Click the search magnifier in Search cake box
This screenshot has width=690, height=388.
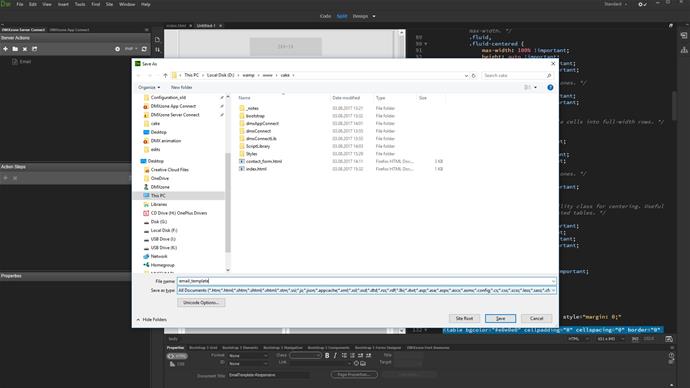549,76
